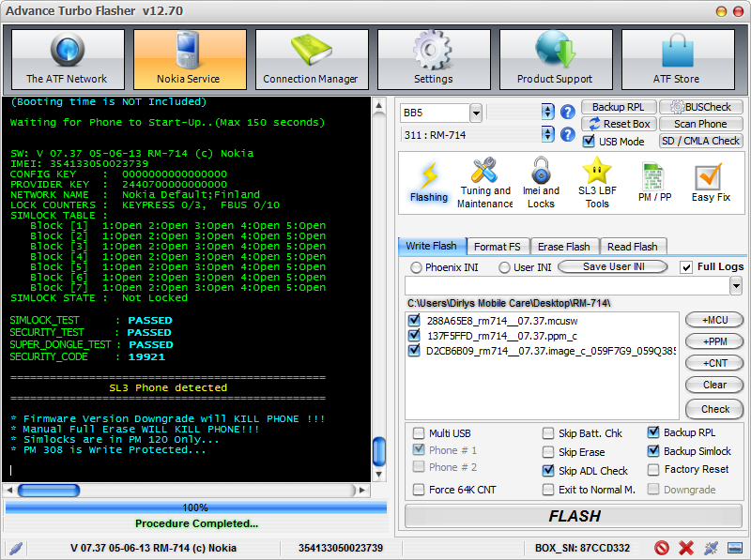
Task: Disable Skip ADL Check
Action: [548, 471]
